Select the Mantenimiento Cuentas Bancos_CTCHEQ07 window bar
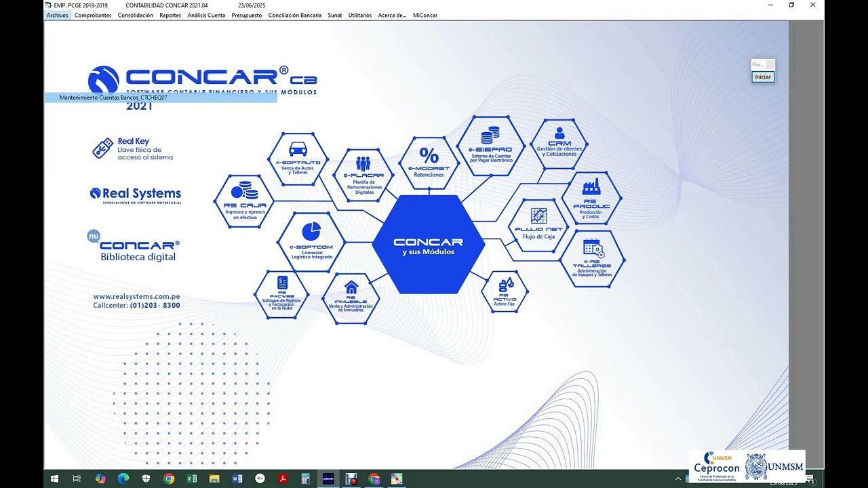Image resolution: width=868 pixels, height=488 pixels. click(161, 98)
